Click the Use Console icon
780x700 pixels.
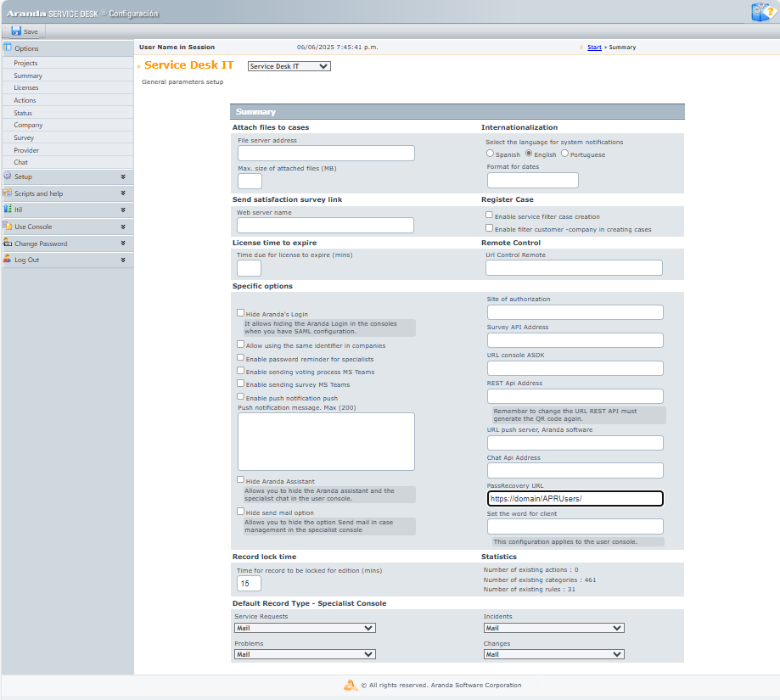point(8,226)
